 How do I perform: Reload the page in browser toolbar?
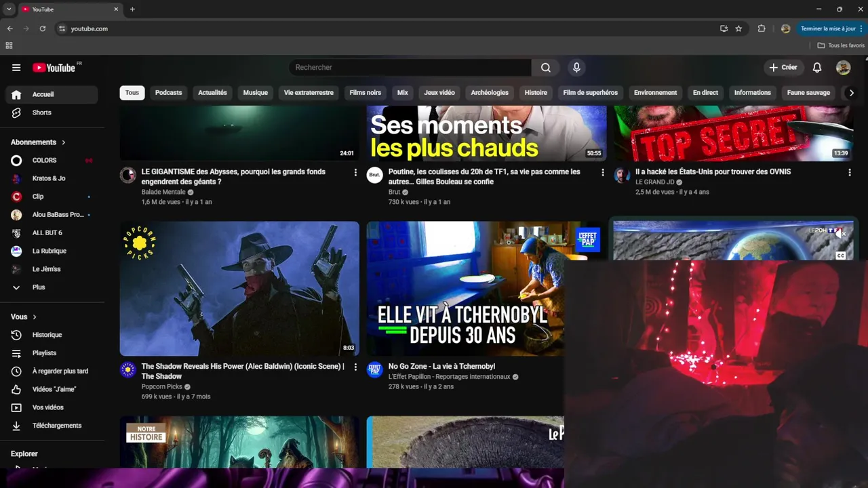tap(43, 28)
